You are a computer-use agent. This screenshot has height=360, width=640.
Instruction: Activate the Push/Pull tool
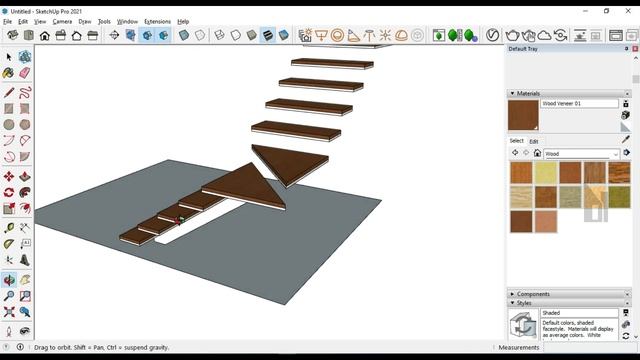[25, 176]
